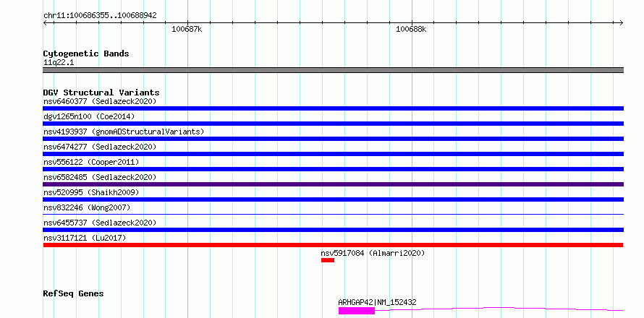
Task: Click the blue bar under dgv1265n100
Action: (333, 124)
